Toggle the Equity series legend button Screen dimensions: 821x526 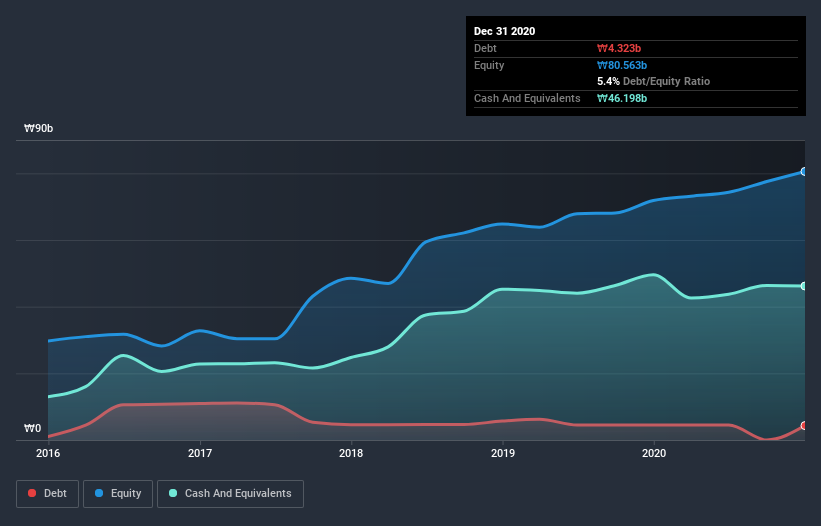coord(118,494)
